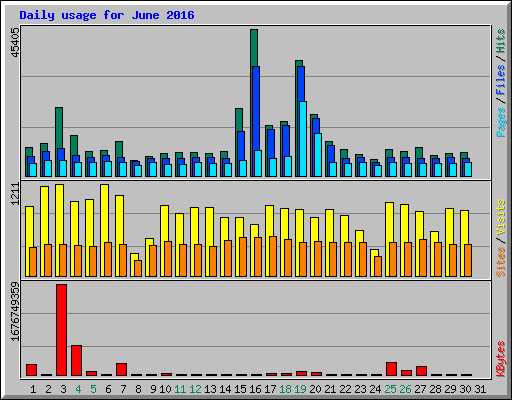
Task: Click day 24 on the x-axis
Action: tap(375, 389)
